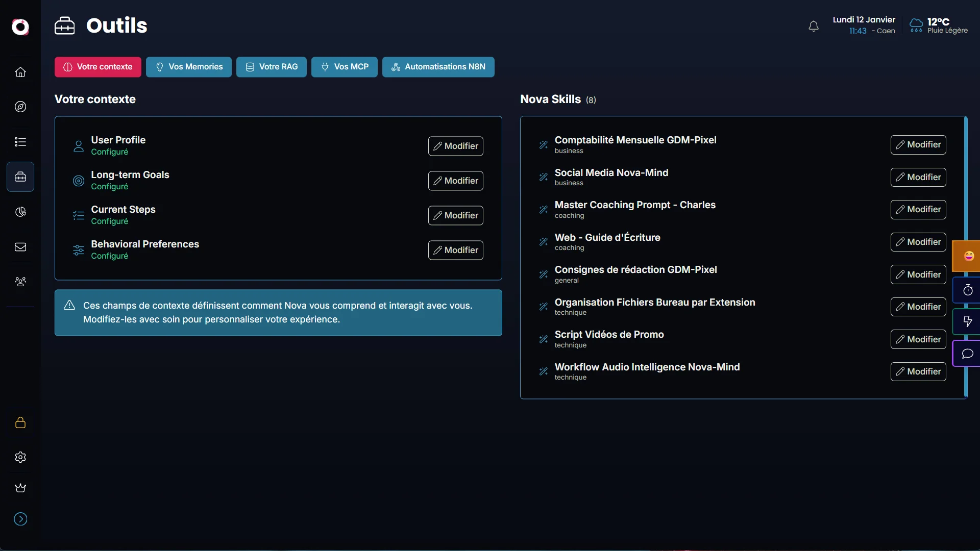Click the team members sidebar icon

(20, 282)
